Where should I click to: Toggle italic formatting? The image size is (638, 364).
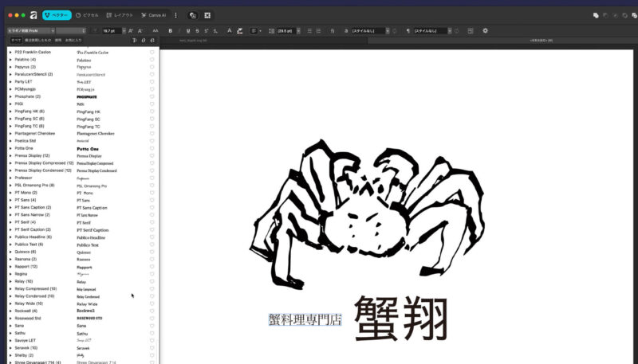pyautogui.click(x=179, y=31)
